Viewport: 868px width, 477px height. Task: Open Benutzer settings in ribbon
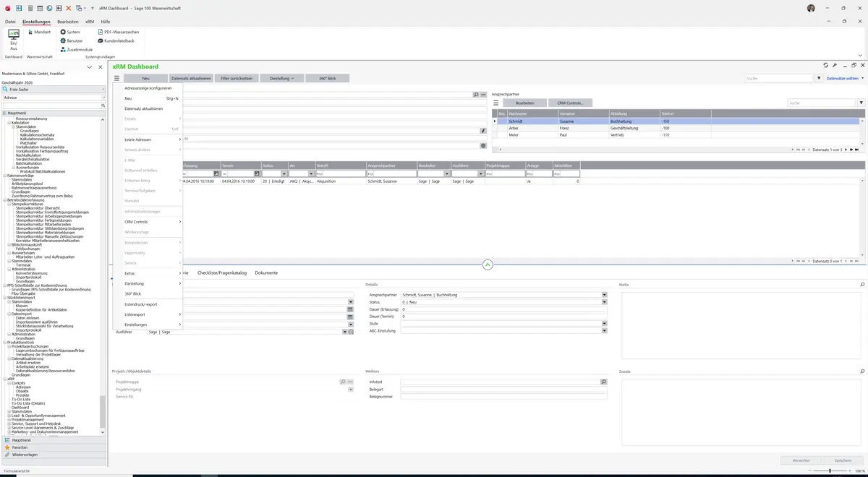pyautogui.click(x=71, y=40)
